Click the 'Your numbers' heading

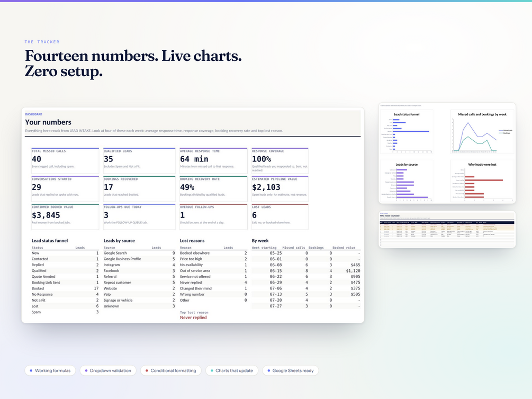(48, 122)
